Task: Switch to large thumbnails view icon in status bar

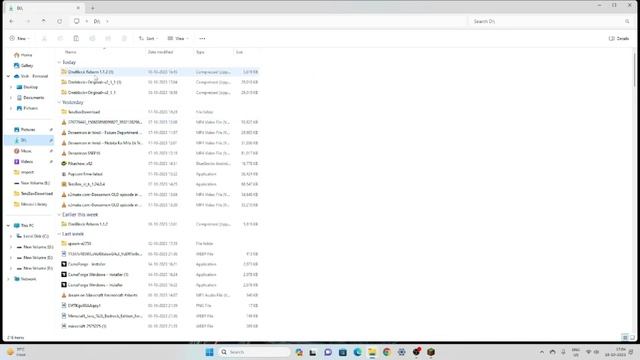Action: click(x=632, y=337)
